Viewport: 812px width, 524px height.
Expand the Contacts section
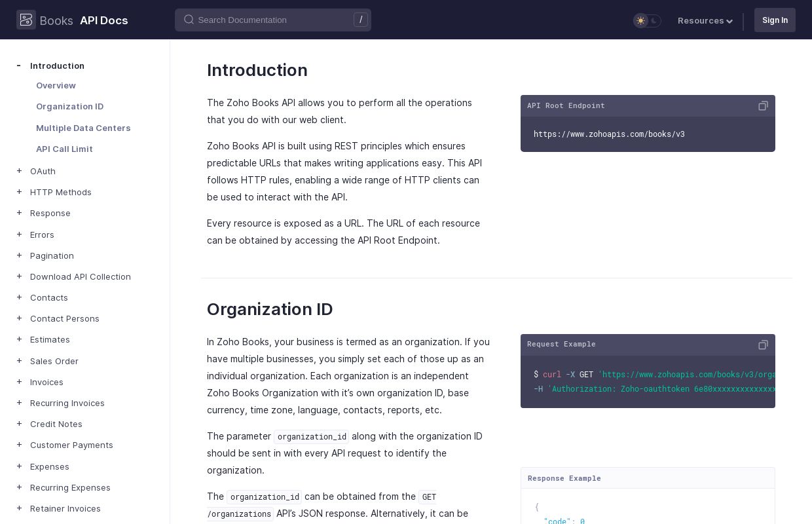[x=19, y=297]
